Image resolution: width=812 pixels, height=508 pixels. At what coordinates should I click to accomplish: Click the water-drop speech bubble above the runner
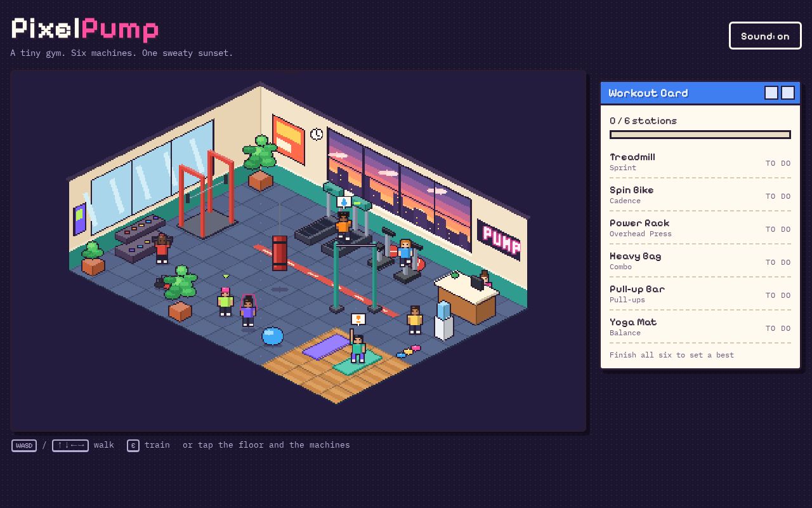click(x=344, y=203)
